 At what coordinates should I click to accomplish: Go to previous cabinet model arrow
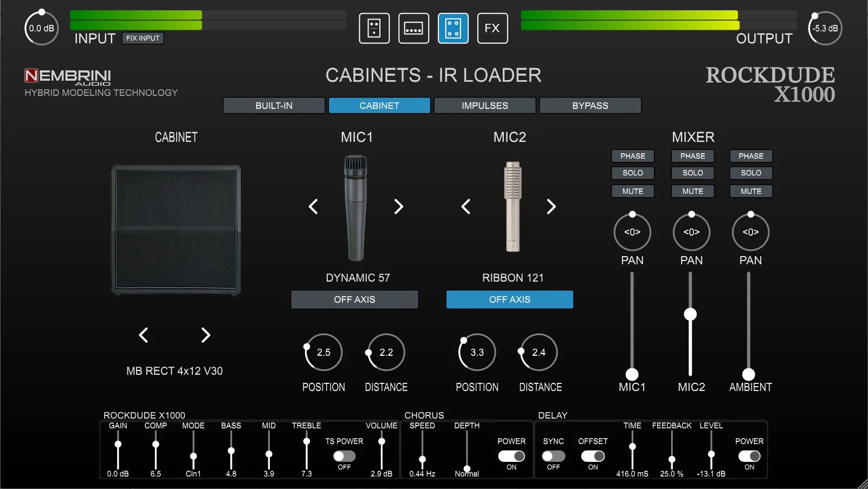tap(144, 335)
